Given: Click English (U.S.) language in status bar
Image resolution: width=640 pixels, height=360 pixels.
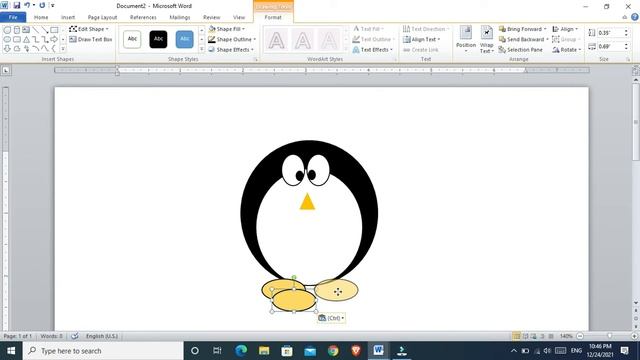Looking at the screenshot, I should pos(102,336).
